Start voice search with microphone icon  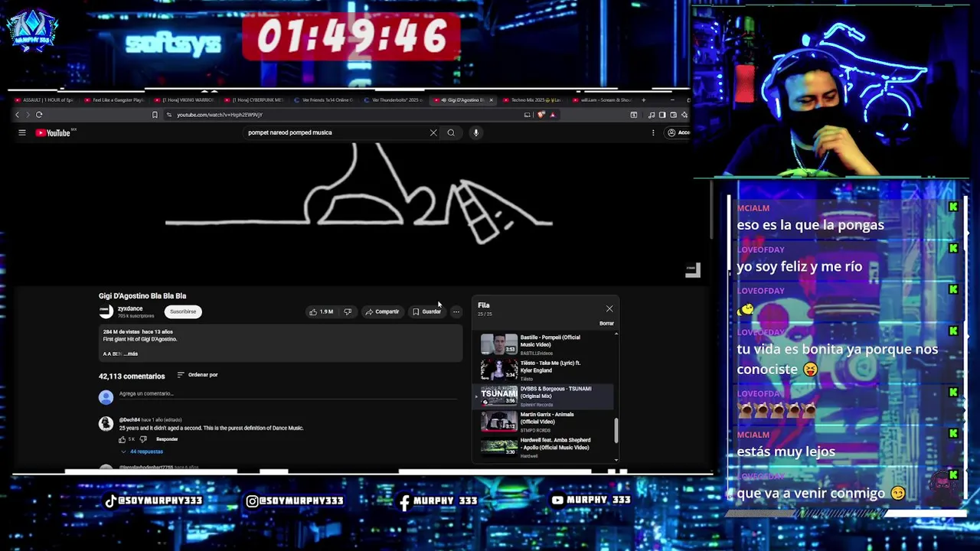click(475, 133)
